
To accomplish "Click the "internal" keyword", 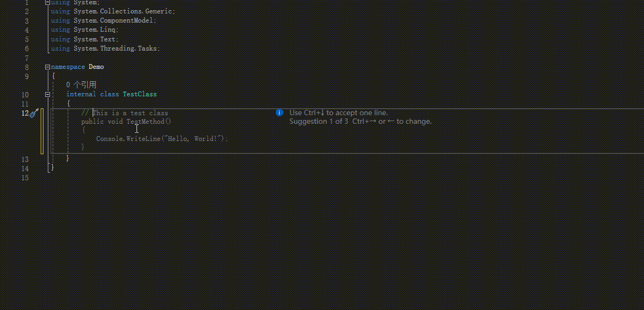I will click(81, 95).
